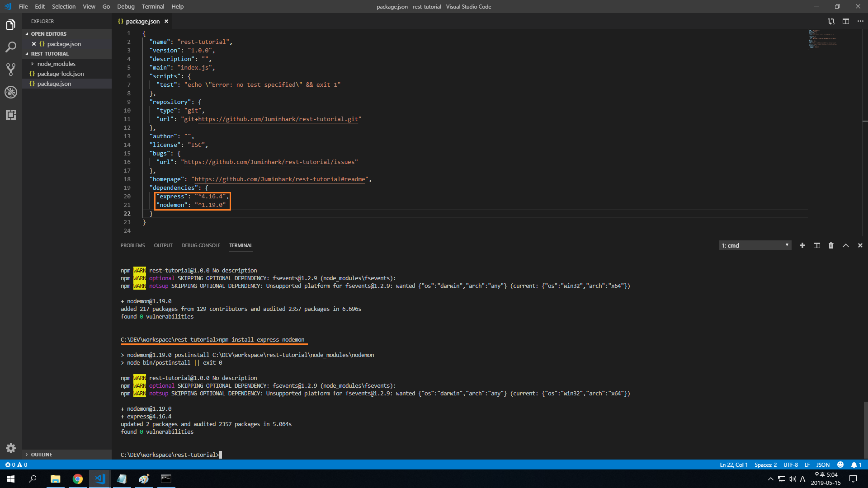Open the Search view in activity bar
868x488 pixels.
[11, 47]
